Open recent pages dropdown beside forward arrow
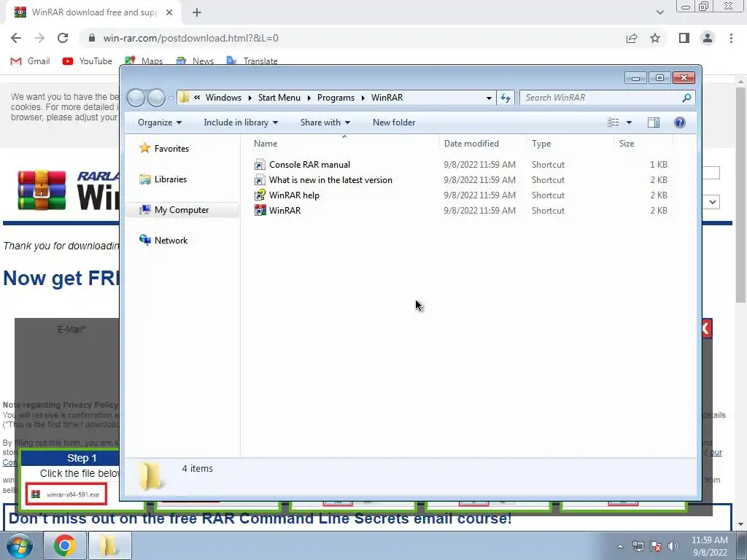Viewport: 747px width, 560px height. pos(171,98)
